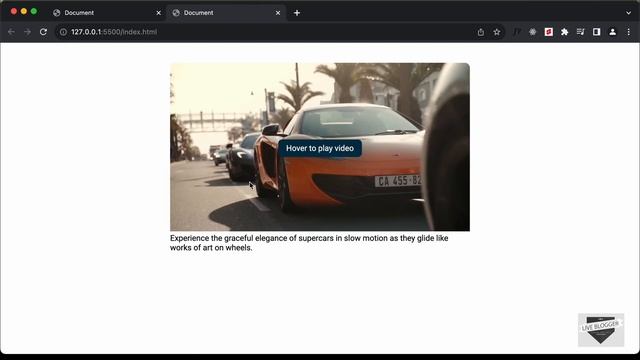Go back to the previous page
Viewport: 640px width, 360px height.
point(11,32)
